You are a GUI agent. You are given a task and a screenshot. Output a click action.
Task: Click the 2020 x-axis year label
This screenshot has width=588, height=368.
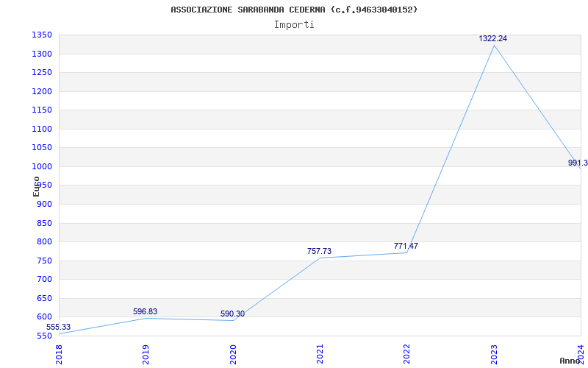click(234, 354)
